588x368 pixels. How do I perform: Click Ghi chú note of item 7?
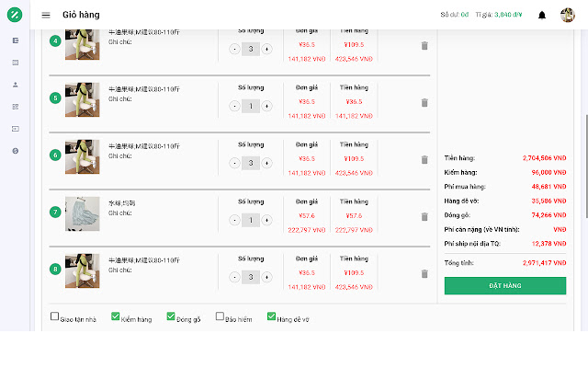120,213
